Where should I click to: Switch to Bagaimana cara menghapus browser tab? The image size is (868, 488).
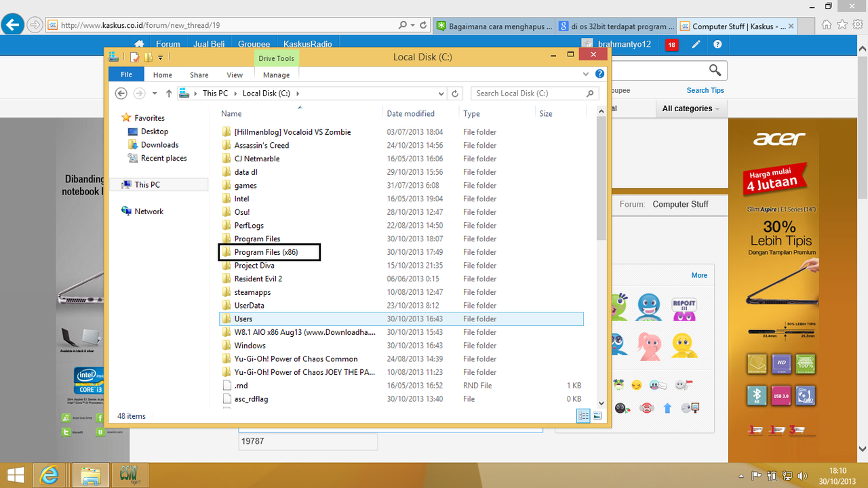point(493,26)
